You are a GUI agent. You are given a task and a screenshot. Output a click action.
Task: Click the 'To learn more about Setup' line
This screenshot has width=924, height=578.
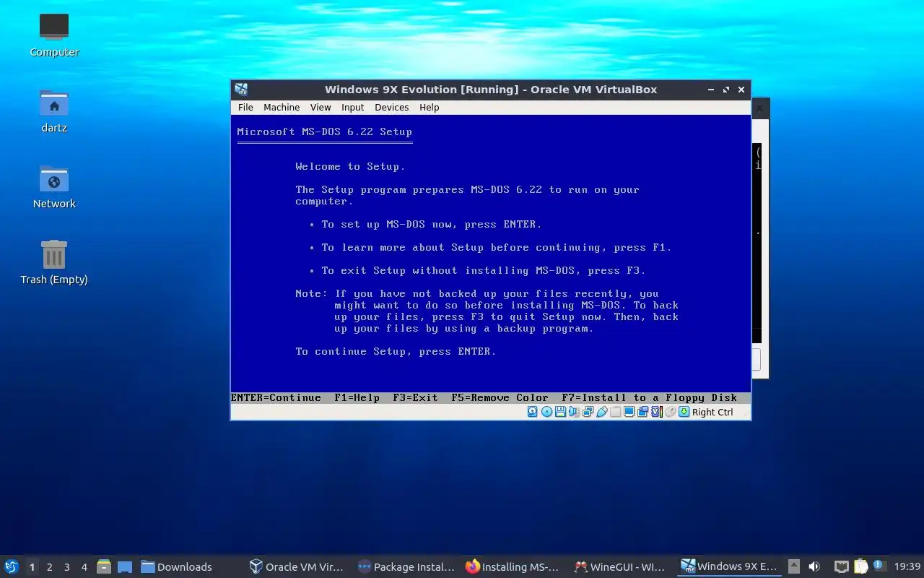coord(496,247)
